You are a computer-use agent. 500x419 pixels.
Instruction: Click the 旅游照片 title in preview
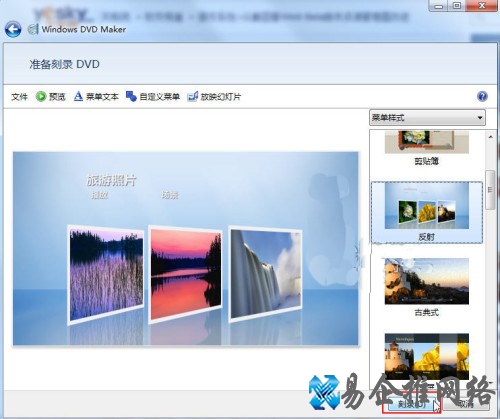(x=111, y=180)
